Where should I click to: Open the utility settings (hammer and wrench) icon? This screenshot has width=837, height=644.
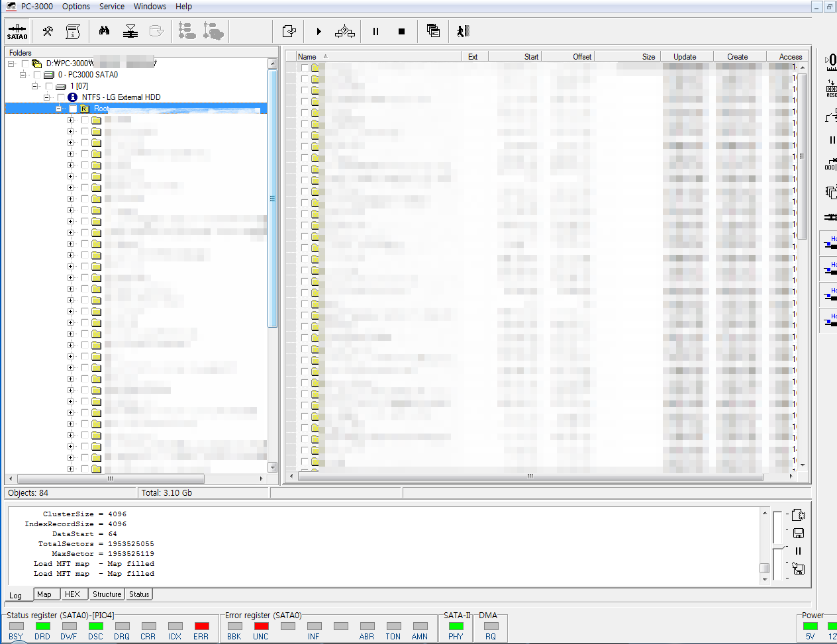click(x=47, y=31)
